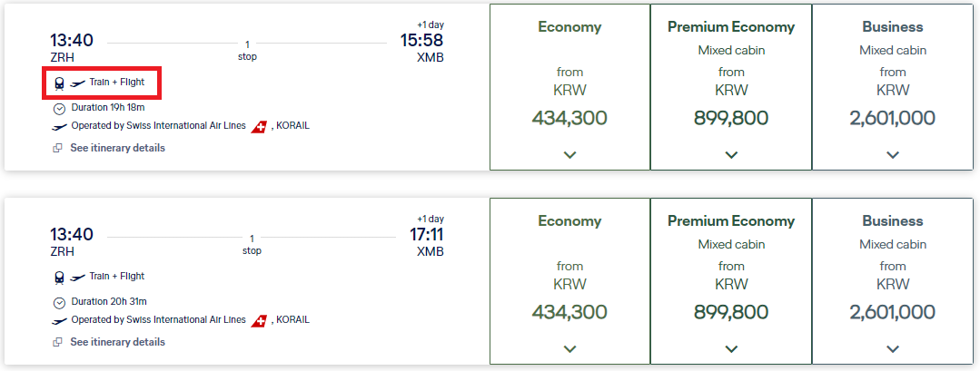
Task: Click external link icon for 19h 18m itinerary
Action: 58,148
